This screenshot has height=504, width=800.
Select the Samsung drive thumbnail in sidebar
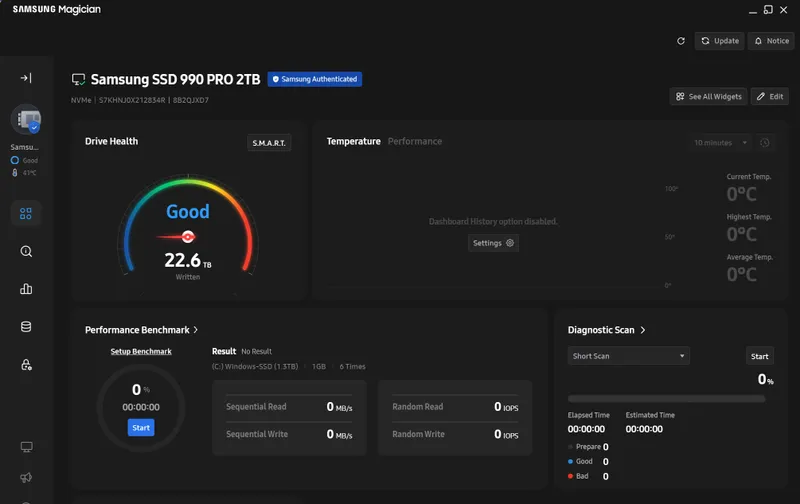26,120
